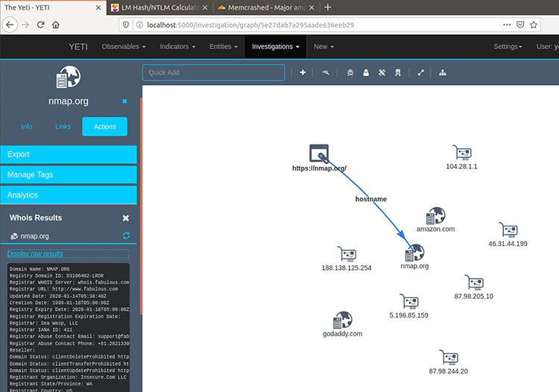Switch to the Links tab
This screenshot has width=559, height=392.
(63, 127)
